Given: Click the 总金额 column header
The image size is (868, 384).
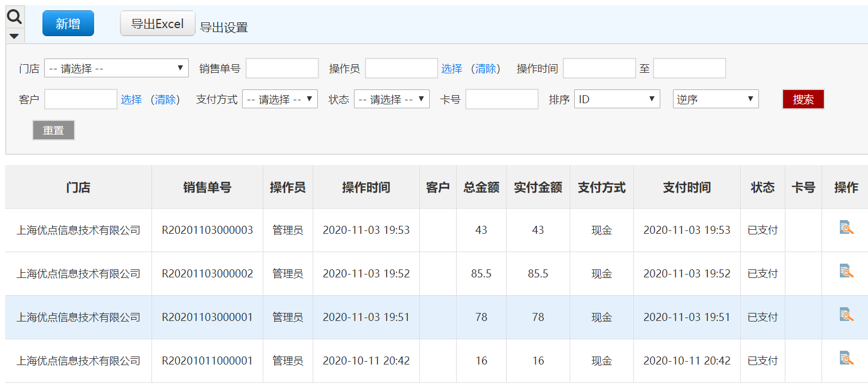Looking at the screenshot, I should coord(481,187).
